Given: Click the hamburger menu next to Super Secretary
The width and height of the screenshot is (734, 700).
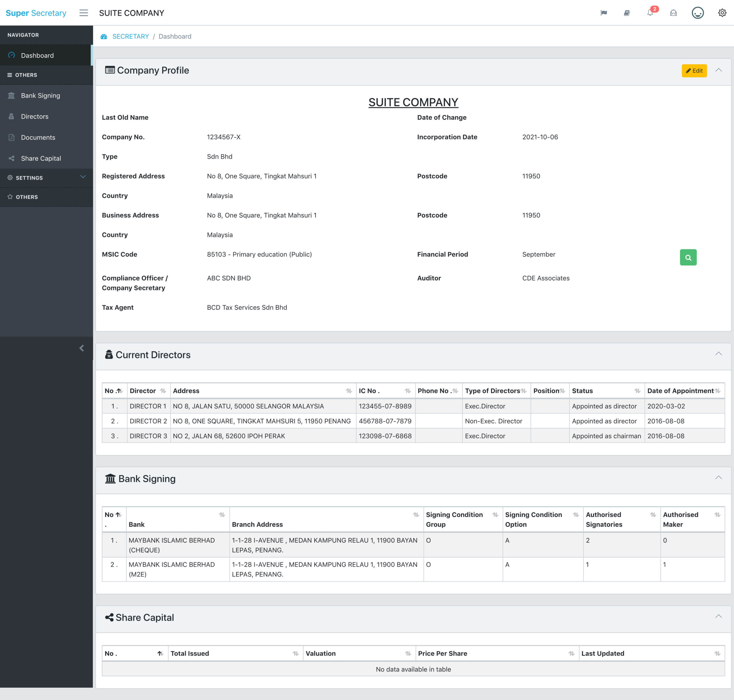Looking at the screenshot, I should click(83, 13).
